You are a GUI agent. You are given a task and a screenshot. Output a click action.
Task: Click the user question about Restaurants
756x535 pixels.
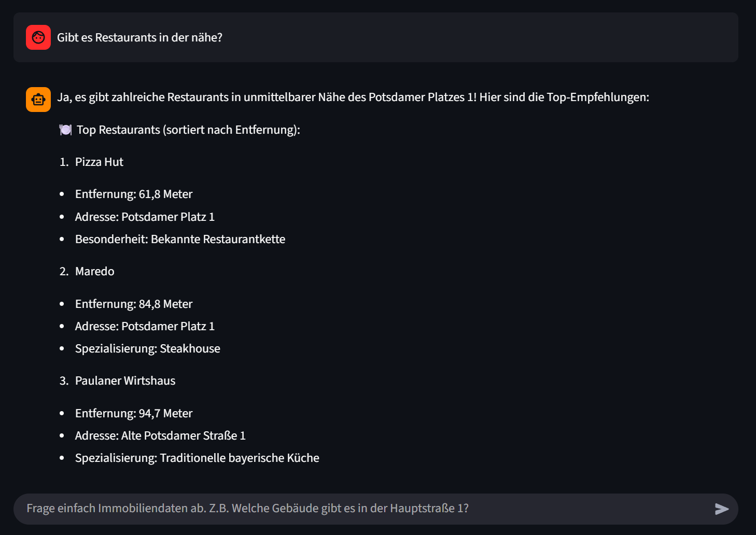pos(139,38)
